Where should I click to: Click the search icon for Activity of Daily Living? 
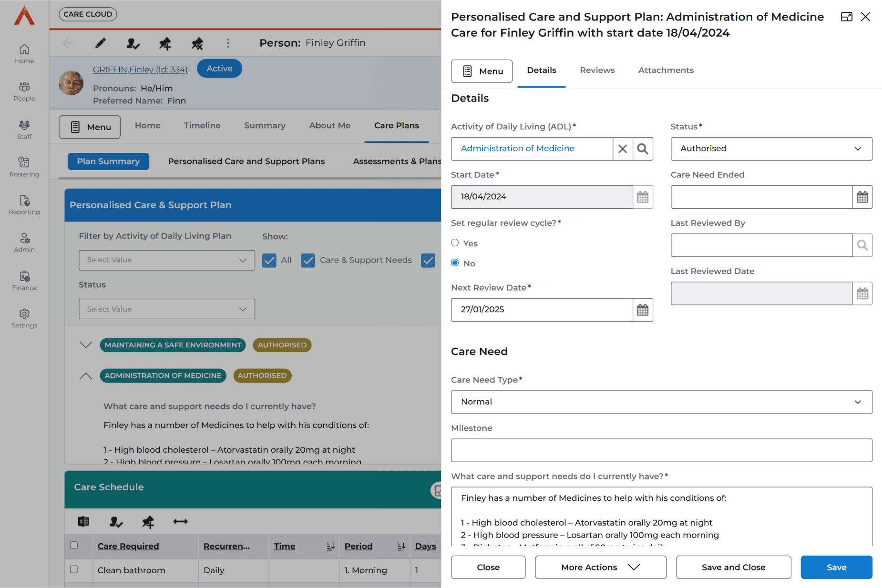[x=643, y=149]
